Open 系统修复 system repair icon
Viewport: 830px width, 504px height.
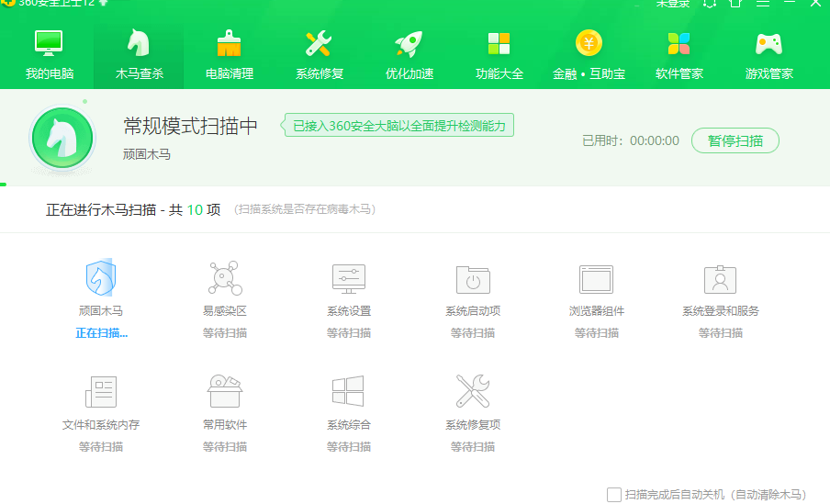(319, 44)
